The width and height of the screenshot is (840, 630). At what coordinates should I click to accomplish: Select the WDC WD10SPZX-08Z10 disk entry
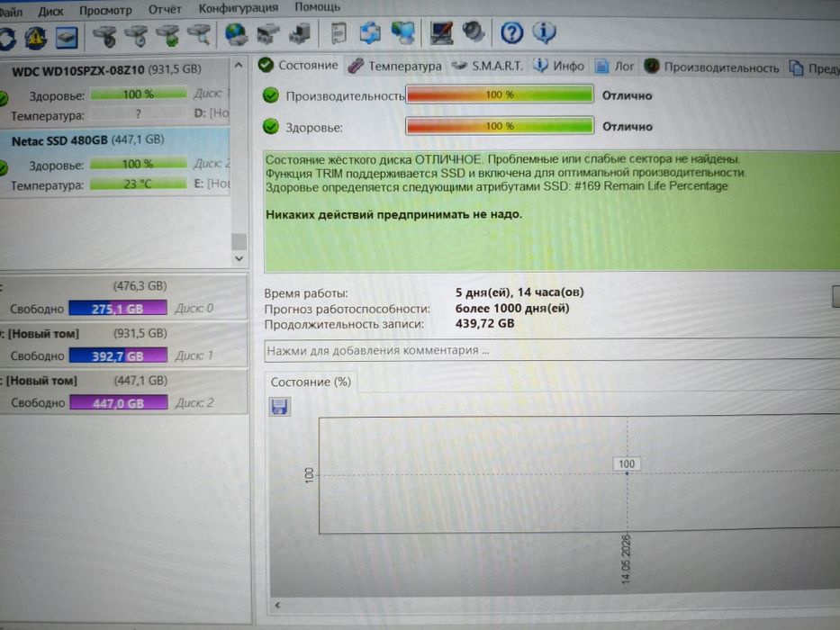(x=115, y=92)
